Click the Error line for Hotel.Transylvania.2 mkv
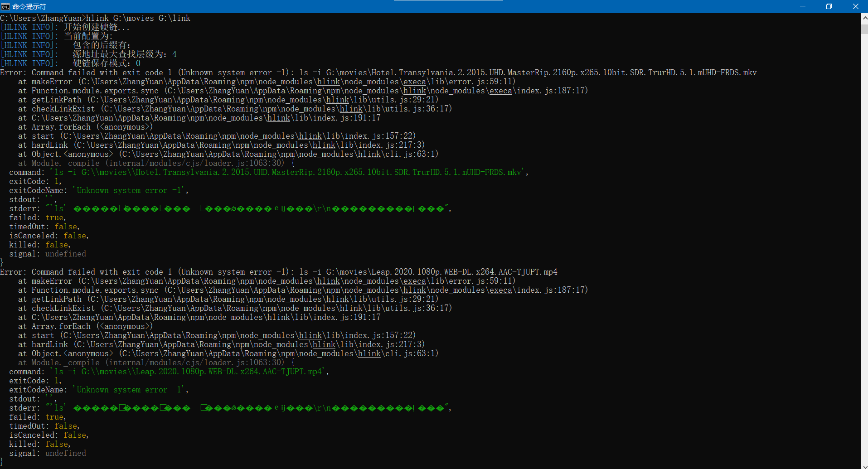Viewport: 868px width, 469px height. tap(378, 73)
